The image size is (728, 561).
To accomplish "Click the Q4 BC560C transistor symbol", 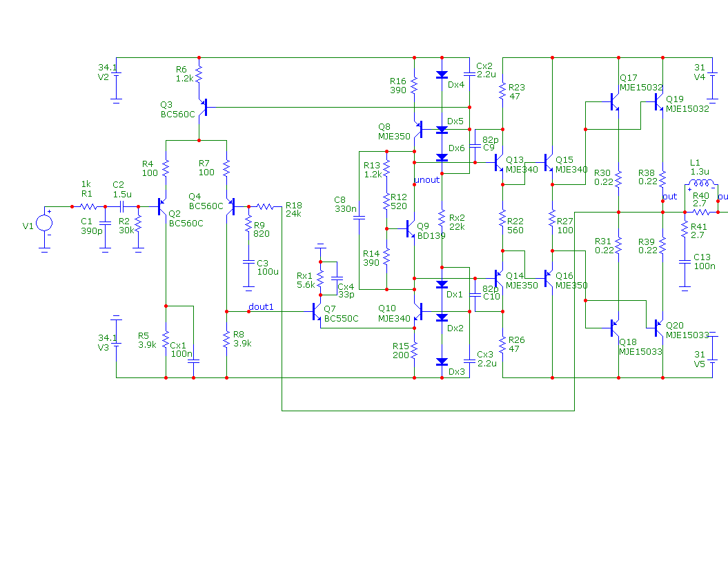I will coord(230,206).
